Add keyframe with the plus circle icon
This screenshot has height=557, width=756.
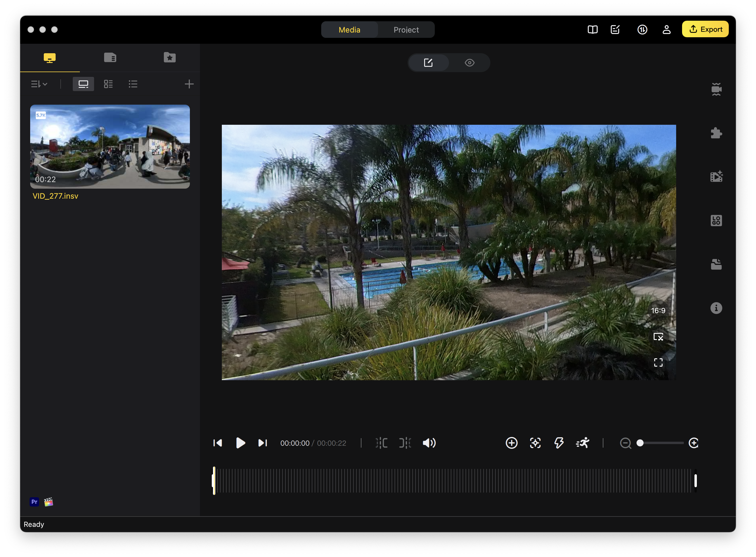click(511, 443)
